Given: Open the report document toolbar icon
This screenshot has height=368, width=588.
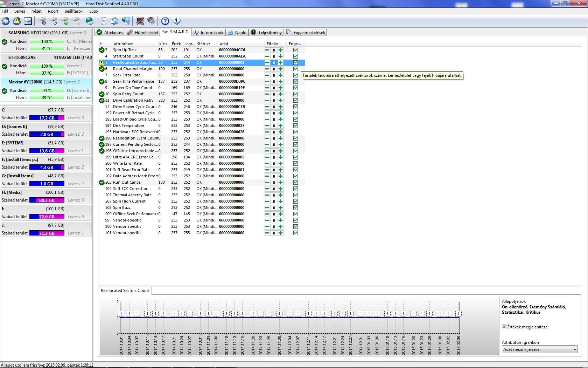Looking at the screenshot, I should coord(104,21).
